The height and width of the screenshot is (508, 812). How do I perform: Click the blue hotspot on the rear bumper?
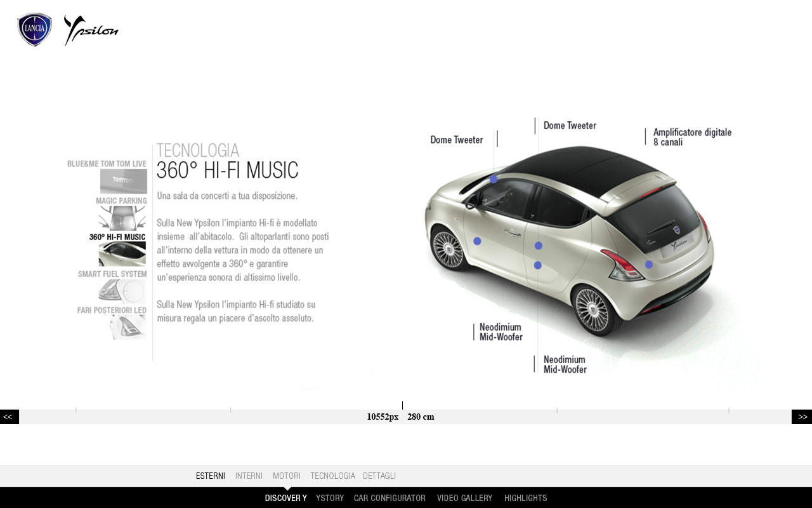[x=649, y=265]
